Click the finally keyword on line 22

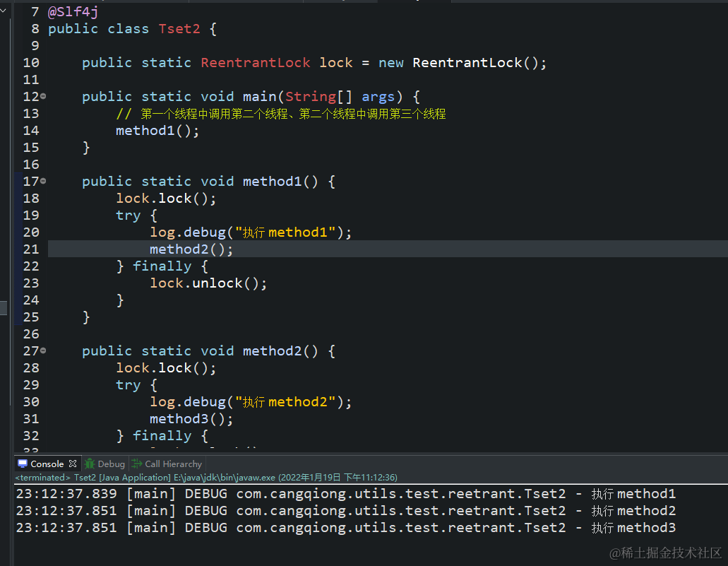(162, 266)
